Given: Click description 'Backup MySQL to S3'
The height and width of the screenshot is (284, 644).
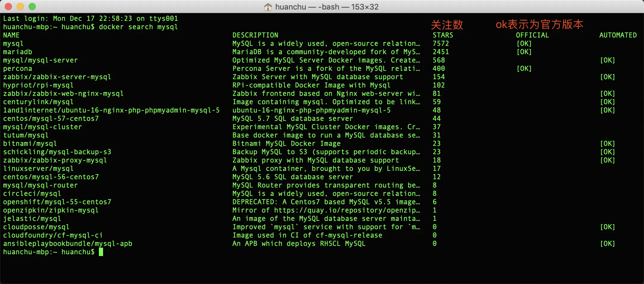Looking at the screenshot, I should tap(326, 152).
